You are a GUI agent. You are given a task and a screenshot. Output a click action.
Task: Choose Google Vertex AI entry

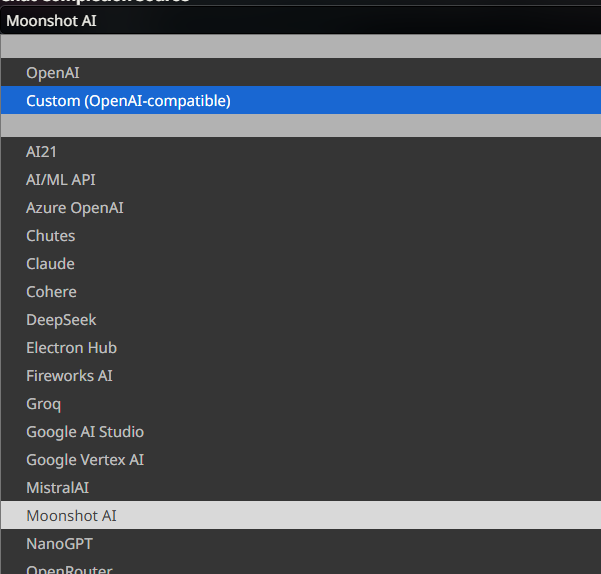click(x=301, y=459)
